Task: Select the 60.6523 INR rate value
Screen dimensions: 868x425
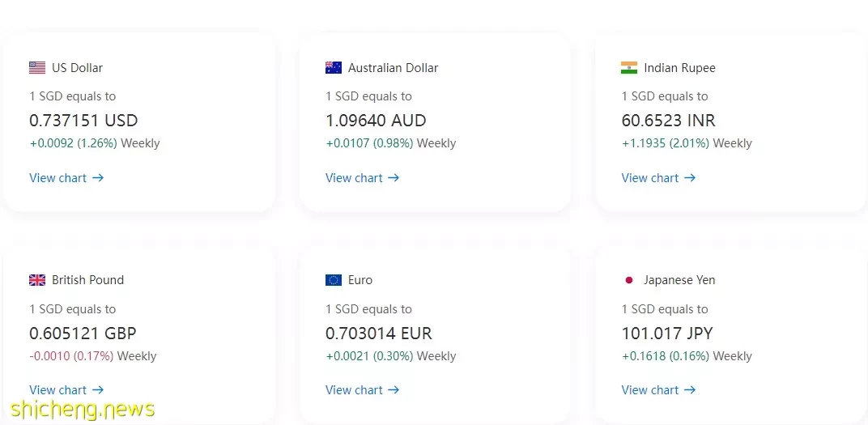Action: (x=668, y=121)
